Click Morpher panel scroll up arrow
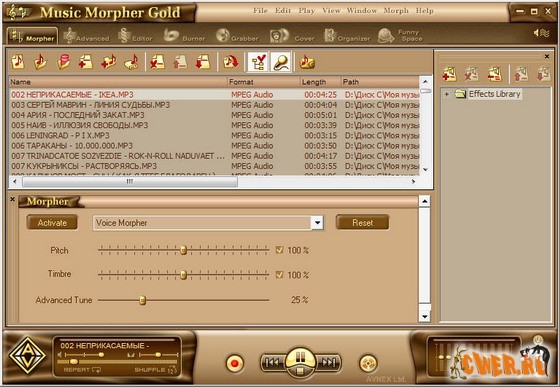 tap(424, 201)
